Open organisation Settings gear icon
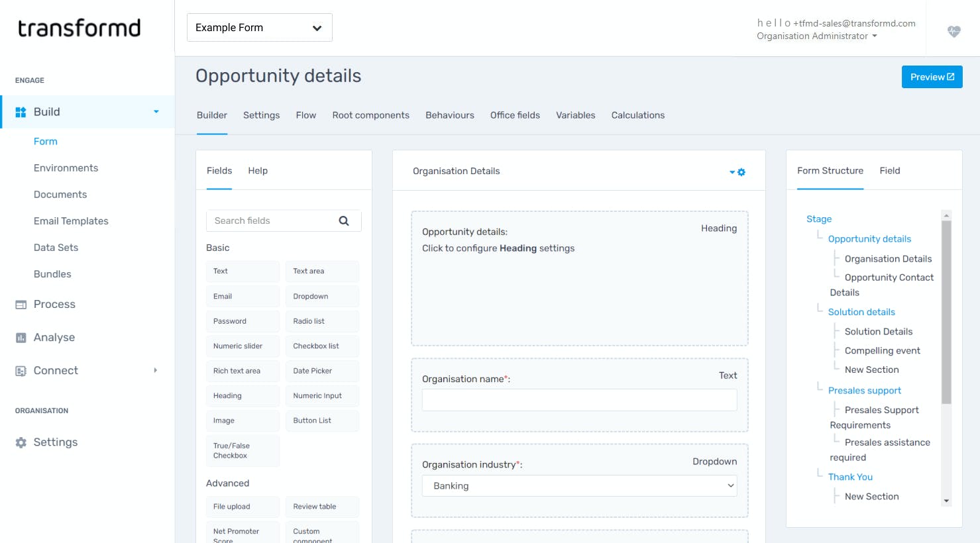 pos(21,442)
